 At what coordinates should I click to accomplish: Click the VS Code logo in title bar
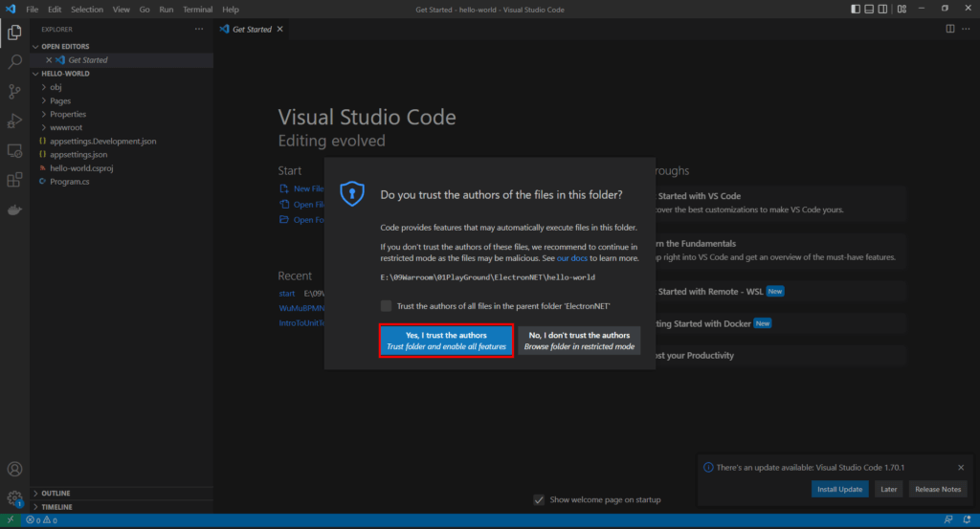(x=11, y=10)
